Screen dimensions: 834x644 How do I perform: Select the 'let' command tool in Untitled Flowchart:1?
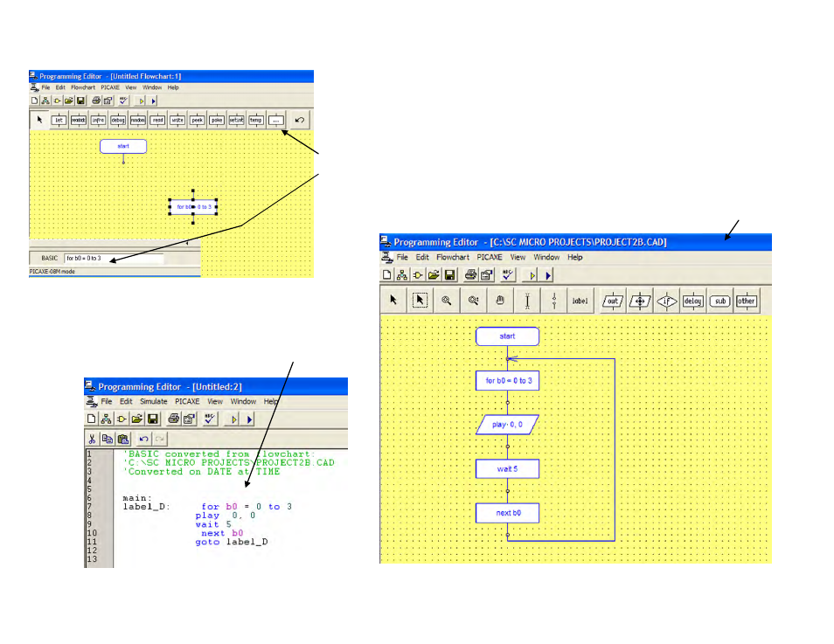pos(59,121)
